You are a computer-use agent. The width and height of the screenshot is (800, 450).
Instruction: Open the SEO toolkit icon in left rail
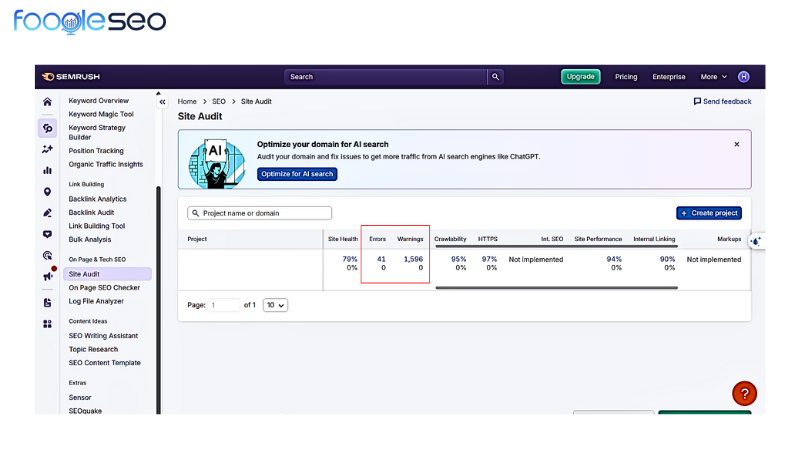pyautogui.click(x=47, y=128)
